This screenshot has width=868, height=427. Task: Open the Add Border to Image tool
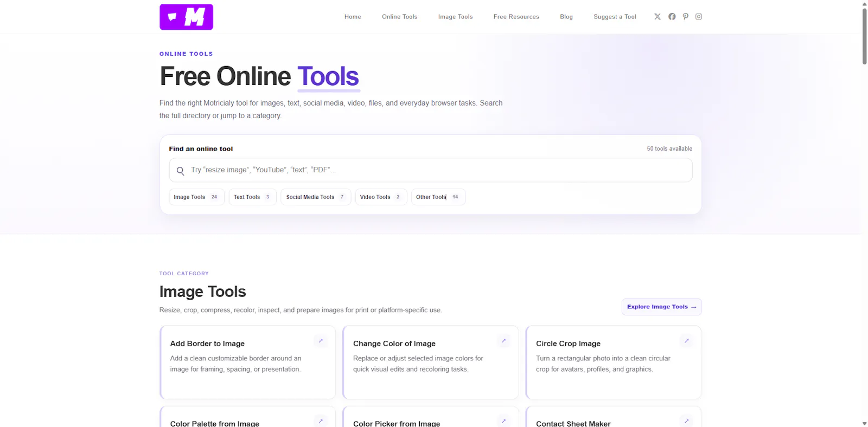click(x=248, y=363)
